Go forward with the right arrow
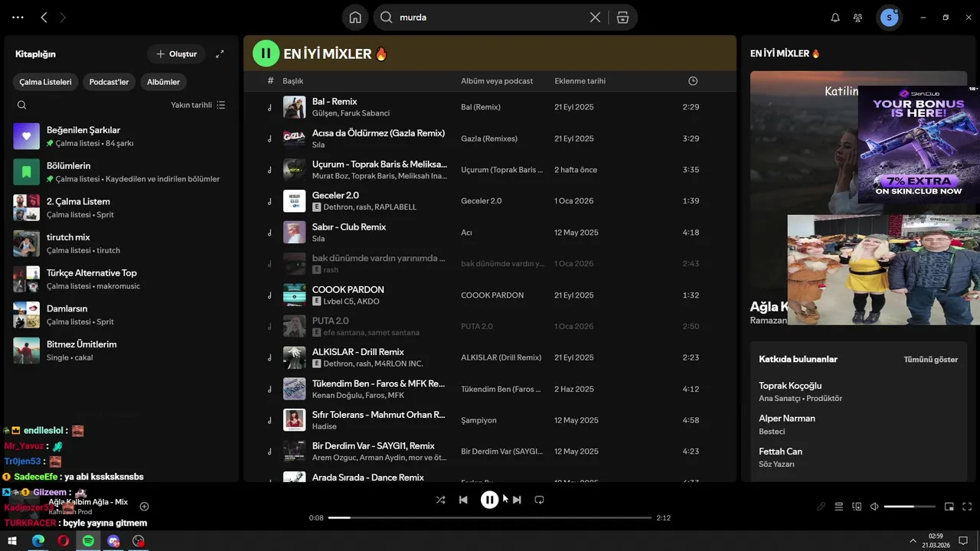 coord(63,17)
